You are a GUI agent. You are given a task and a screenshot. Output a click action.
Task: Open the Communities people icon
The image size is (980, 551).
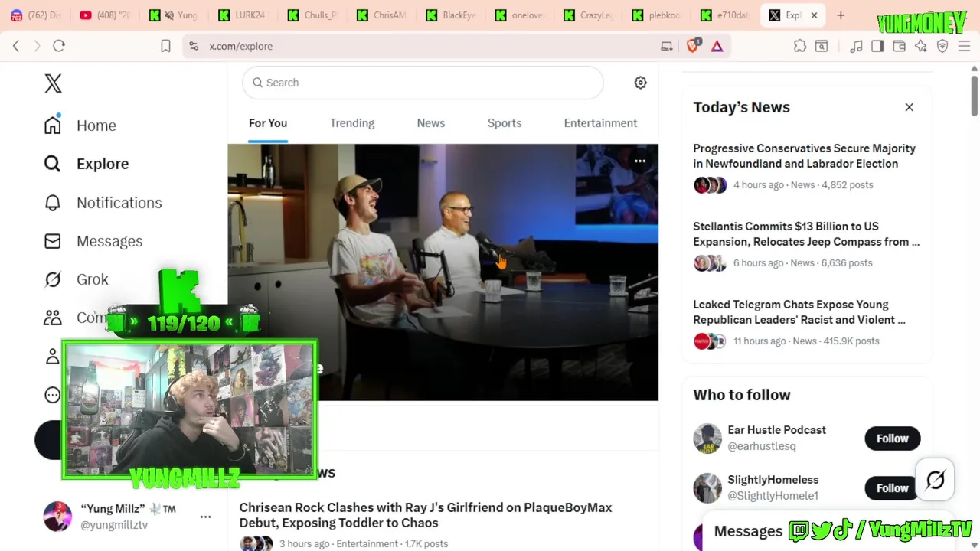(x=52, y=318)
